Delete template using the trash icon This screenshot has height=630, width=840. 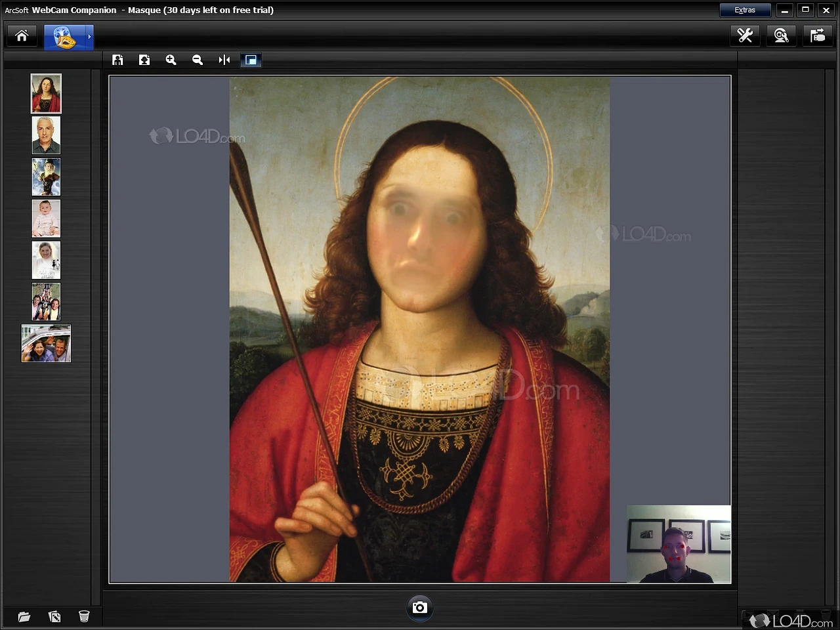84,616
